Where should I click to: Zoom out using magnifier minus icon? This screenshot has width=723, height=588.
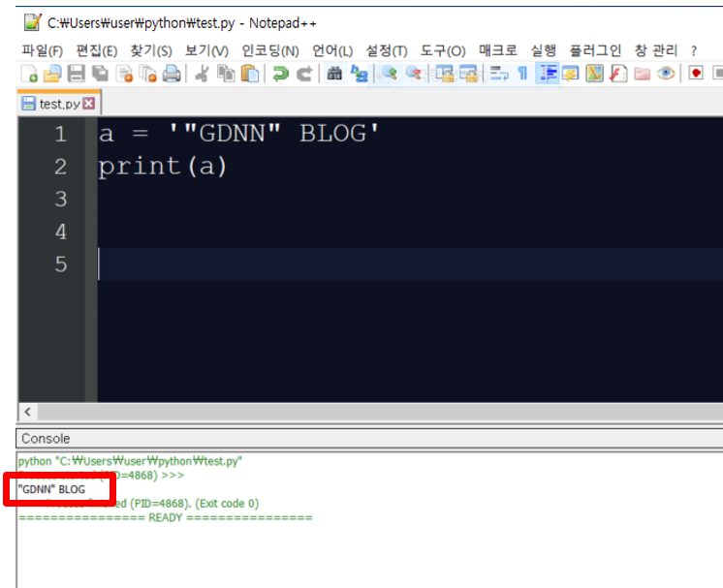pos(413,74)
